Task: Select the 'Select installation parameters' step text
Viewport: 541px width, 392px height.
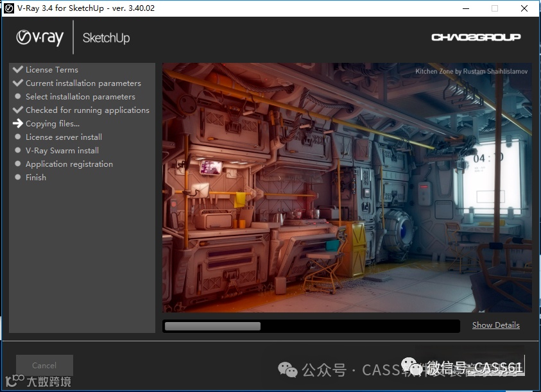Action: pyautogui.click(x=80, y=97)
